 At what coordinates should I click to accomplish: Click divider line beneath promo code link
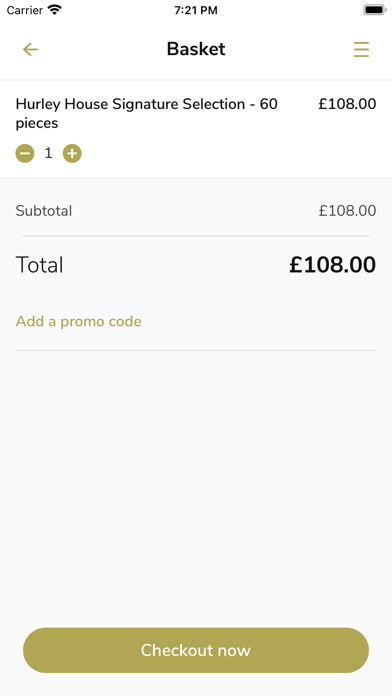196,350
